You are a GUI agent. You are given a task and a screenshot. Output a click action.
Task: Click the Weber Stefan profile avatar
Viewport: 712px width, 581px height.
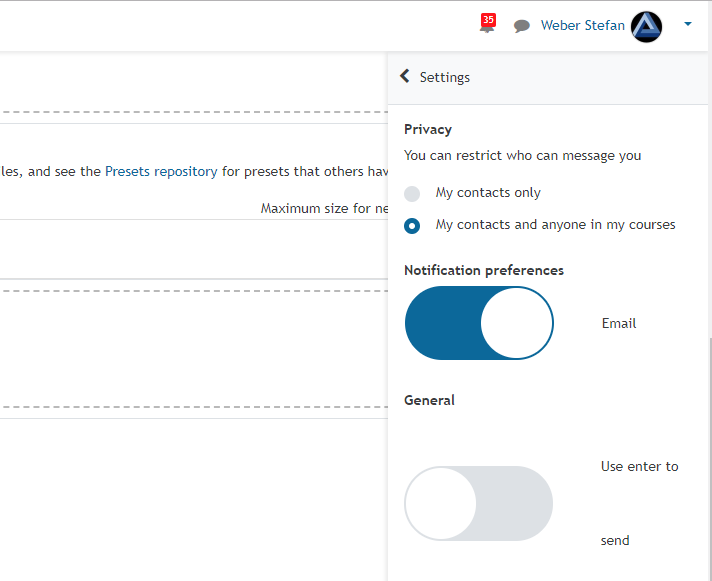tap(646, 27)
